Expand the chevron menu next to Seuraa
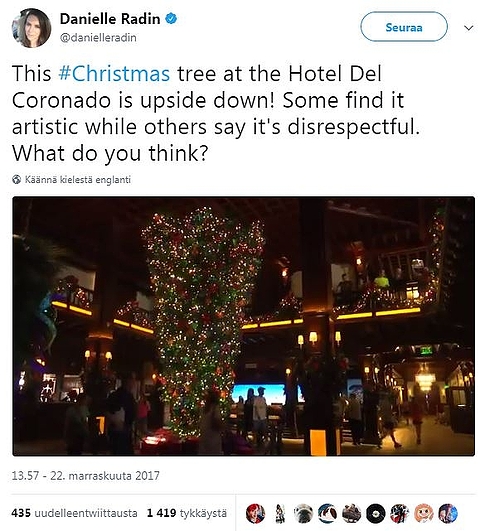Image resolution: width=480 pixels, height=531 pixels. tap(468, 28)
